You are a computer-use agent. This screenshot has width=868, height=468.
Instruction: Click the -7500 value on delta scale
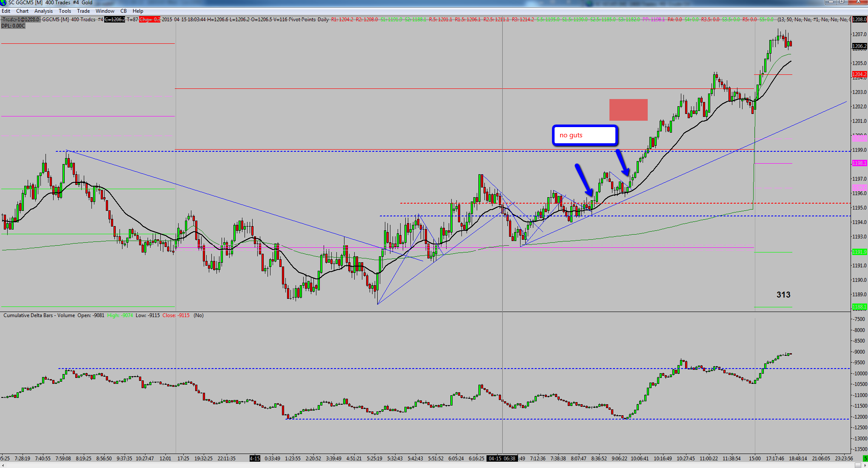click(859, 319)
